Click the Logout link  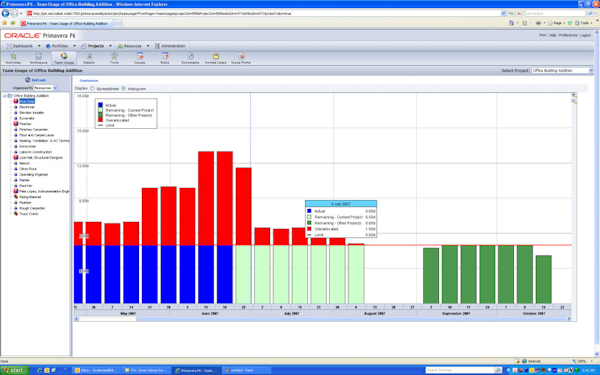[585, 35]
